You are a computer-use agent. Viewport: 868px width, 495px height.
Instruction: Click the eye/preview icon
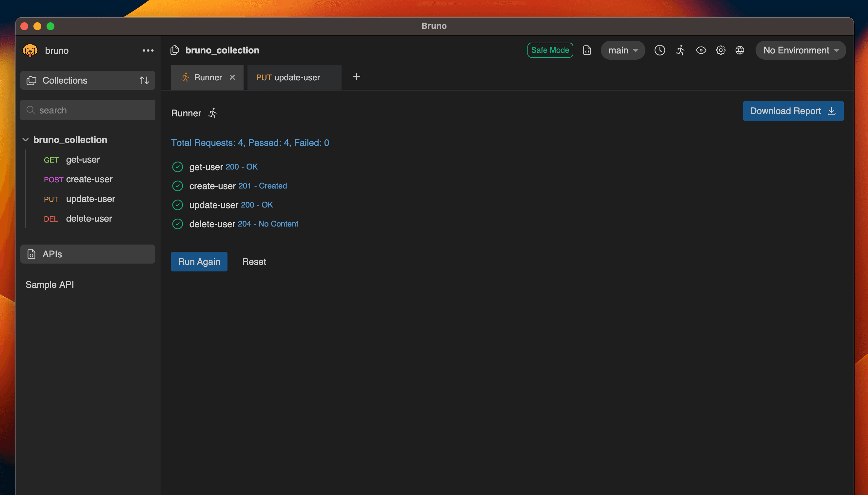pyautogui.click(x=700, y=50)
